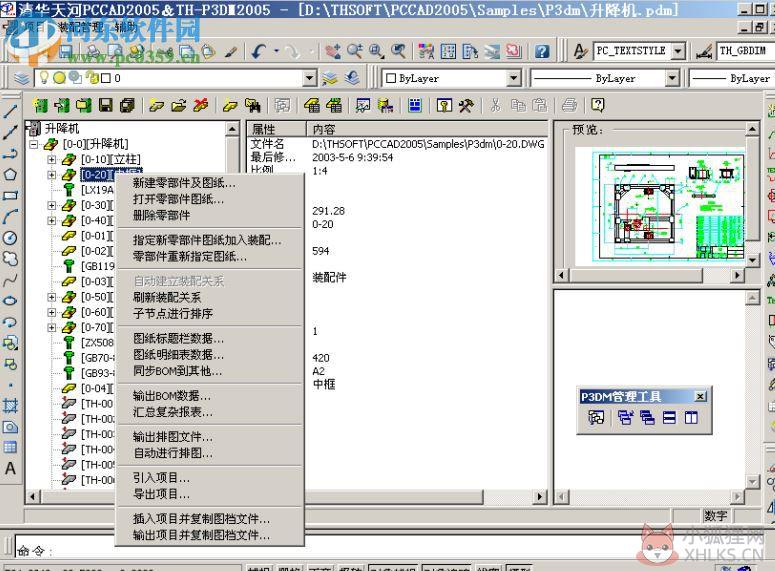Screen dimensions: 775x571
Task: Click the red-X delete part icon
Action: click(x=200, y=105)
